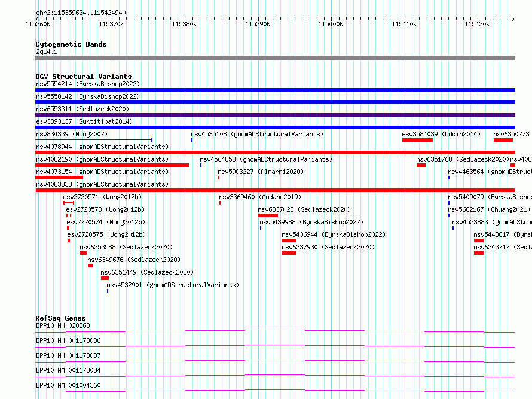The image size is (532, 399).
Task: Click the purple bar under nsv6553311
Action: (x=275, y=115)
